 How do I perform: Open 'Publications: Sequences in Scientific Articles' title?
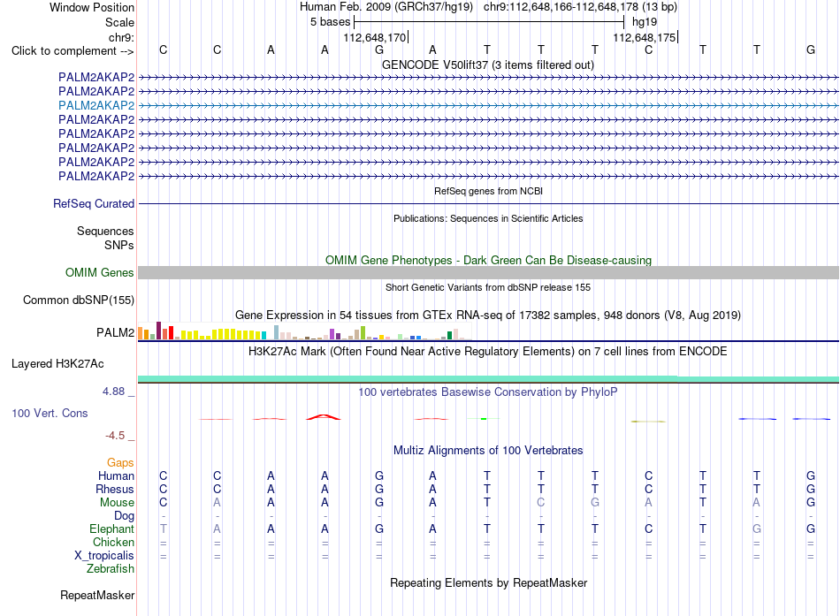click(x=488, y=218)
